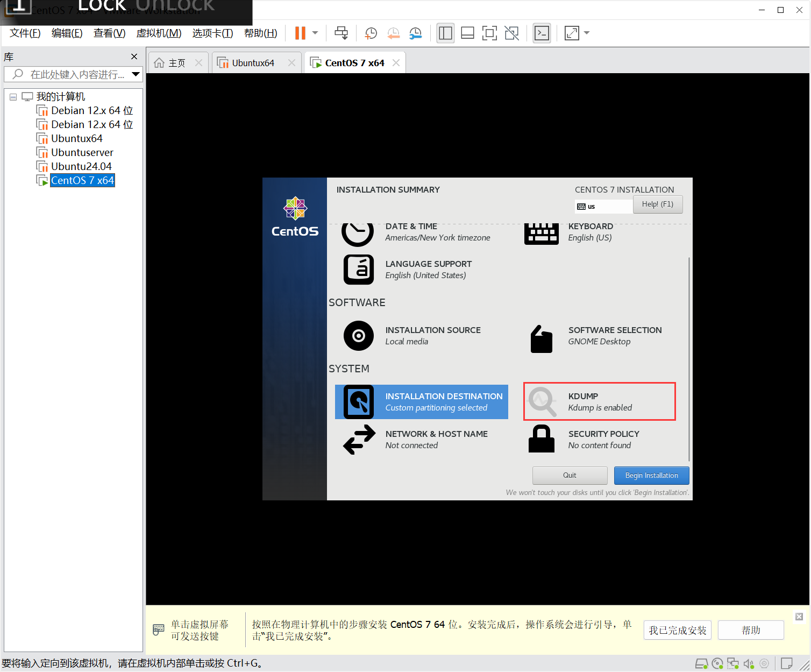Screen dimensions: 811x672
Task: Open SOFTWARE SELECTION package icon
Action: 542,339
